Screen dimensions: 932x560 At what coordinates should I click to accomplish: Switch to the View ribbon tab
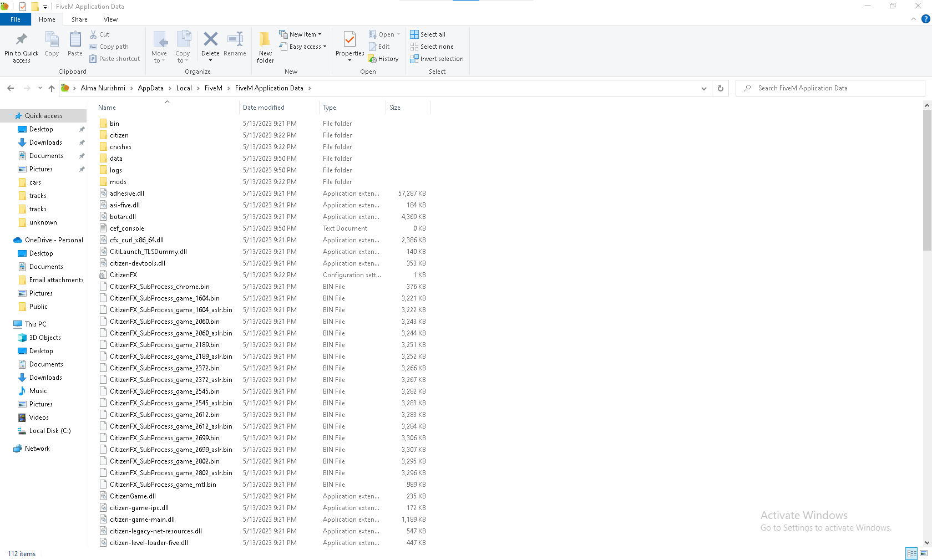(x=110, y=19)
